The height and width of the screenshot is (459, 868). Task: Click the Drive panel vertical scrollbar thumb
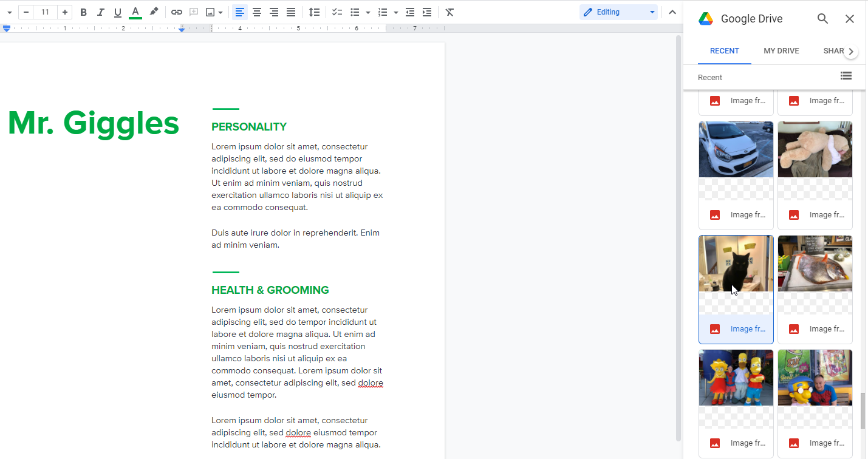point(863,410)
